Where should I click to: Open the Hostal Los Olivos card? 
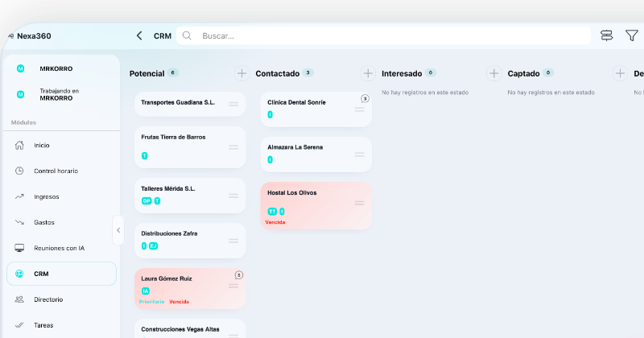[316, 206]
